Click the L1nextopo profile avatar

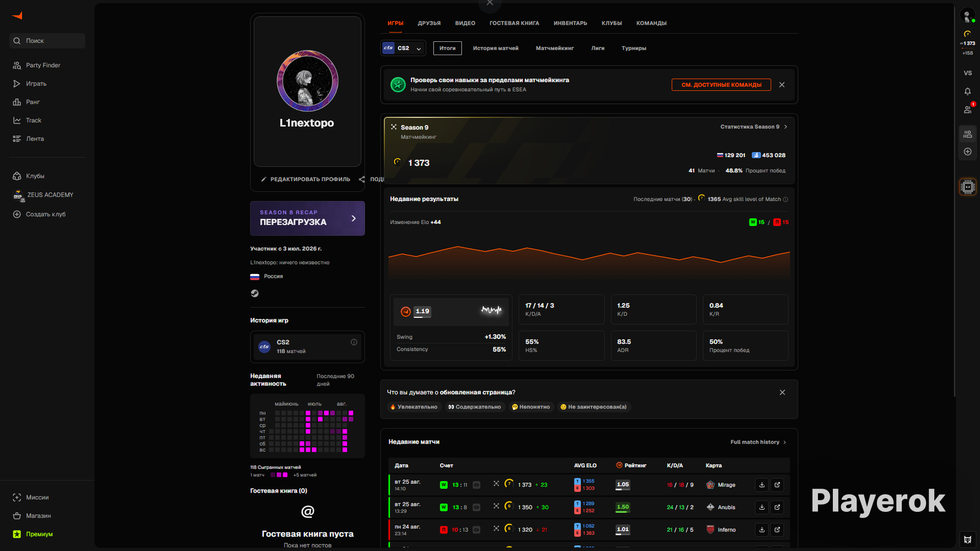(x=308, y=82)
